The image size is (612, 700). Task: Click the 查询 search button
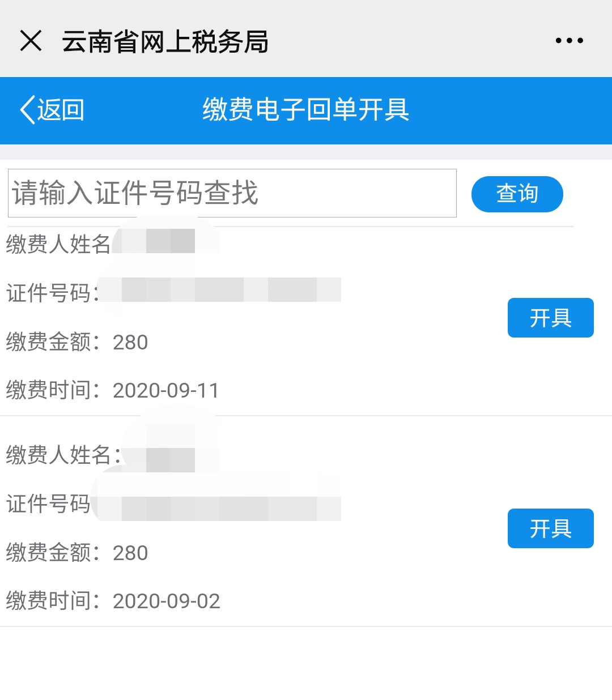pos(517,194)
